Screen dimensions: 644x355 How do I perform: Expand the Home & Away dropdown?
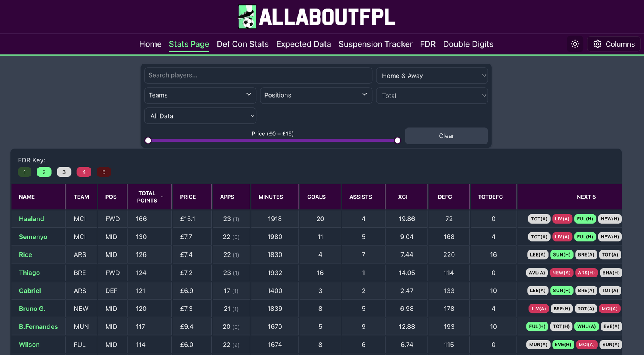coord(432,76)
